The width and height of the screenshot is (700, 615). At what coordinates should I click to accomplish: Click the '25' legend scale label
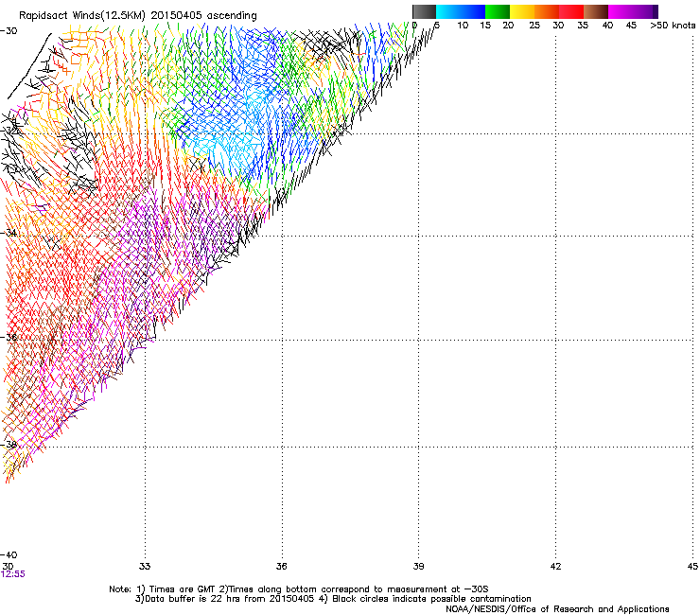(534, 26)
